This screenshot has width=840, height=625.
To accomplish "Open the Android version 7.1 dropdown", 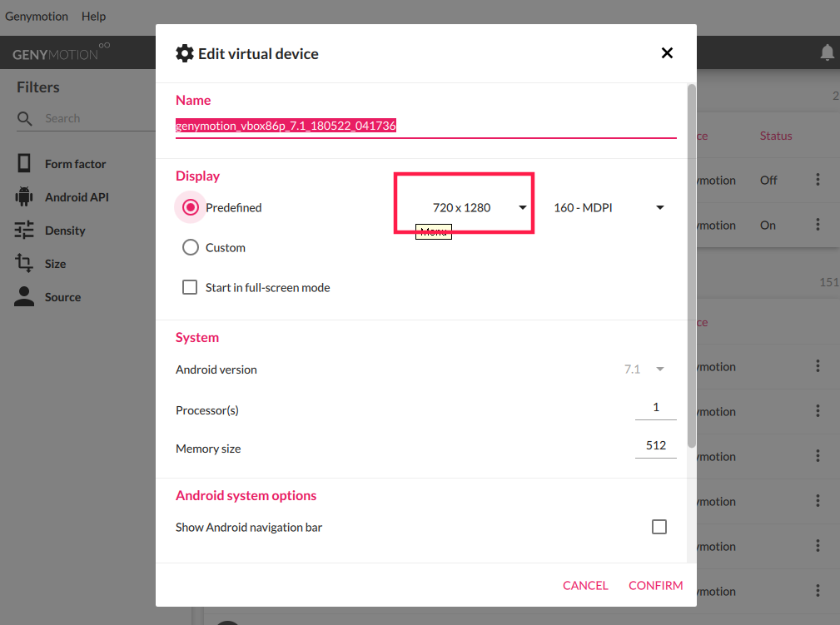I will click(x=644, y=370).
